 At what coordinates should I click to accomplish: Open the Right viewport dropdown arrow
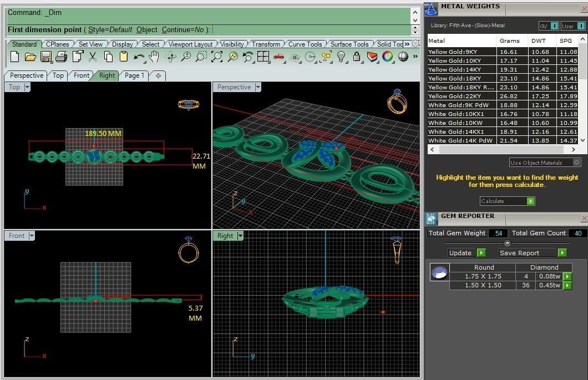click(240, 236)
